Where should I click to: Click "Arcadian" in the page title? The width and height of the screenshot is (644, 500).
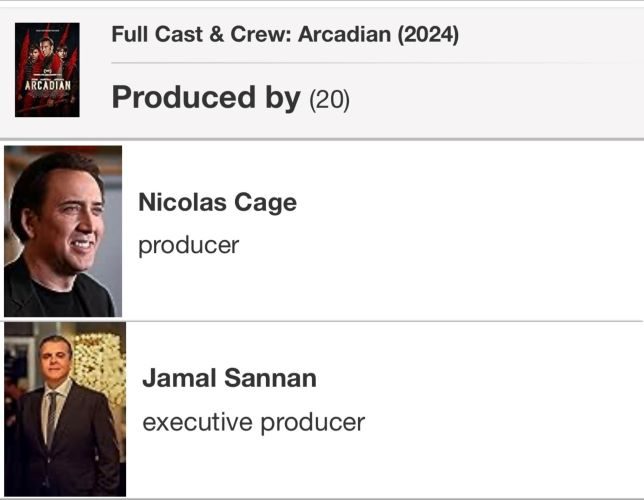click(x=344, y=34)
